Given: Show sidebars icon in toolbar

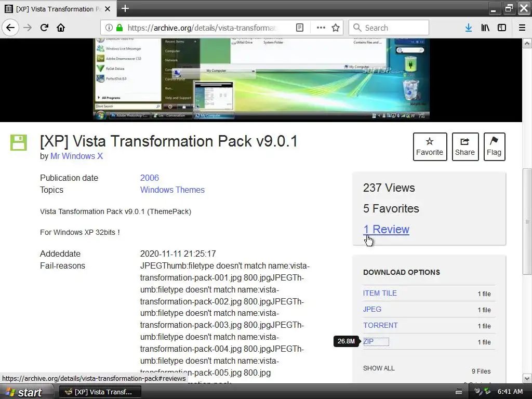Looking at the screenshot, I should (502, 28).
